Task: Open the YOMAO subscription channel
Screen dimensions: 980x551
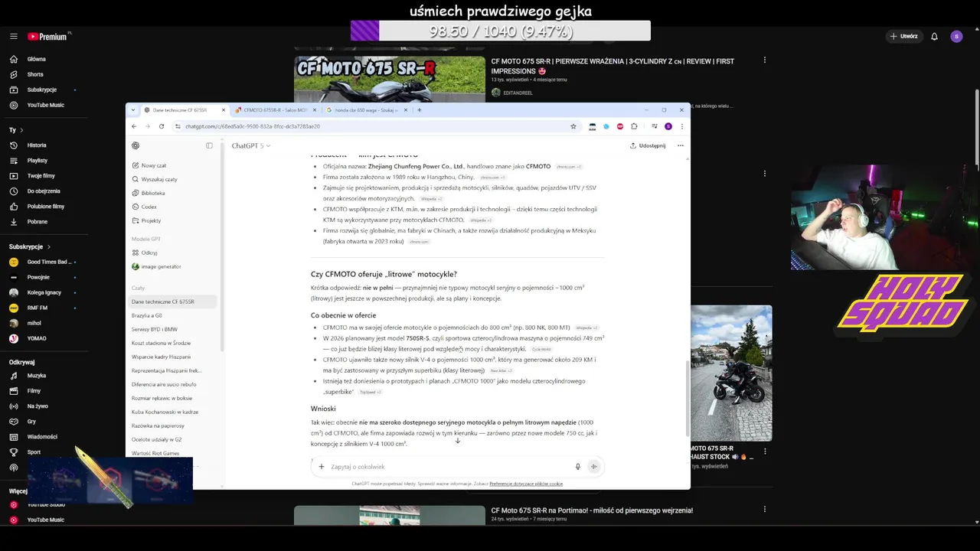Action: [36, 338]
